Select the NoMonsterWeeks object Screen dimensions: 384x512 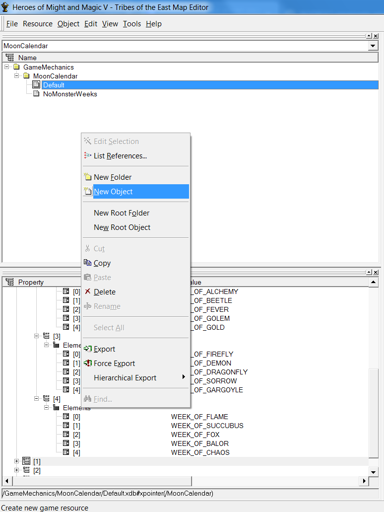(70, 94)
